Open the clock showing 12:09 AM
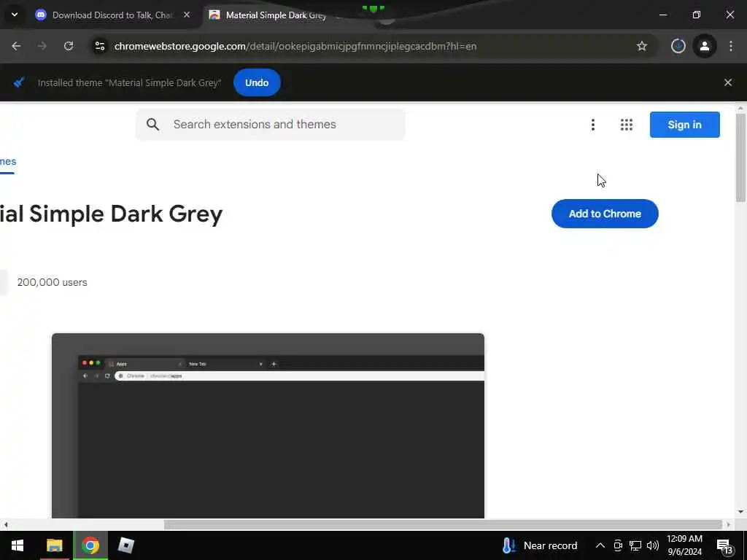 pos(684,545)
